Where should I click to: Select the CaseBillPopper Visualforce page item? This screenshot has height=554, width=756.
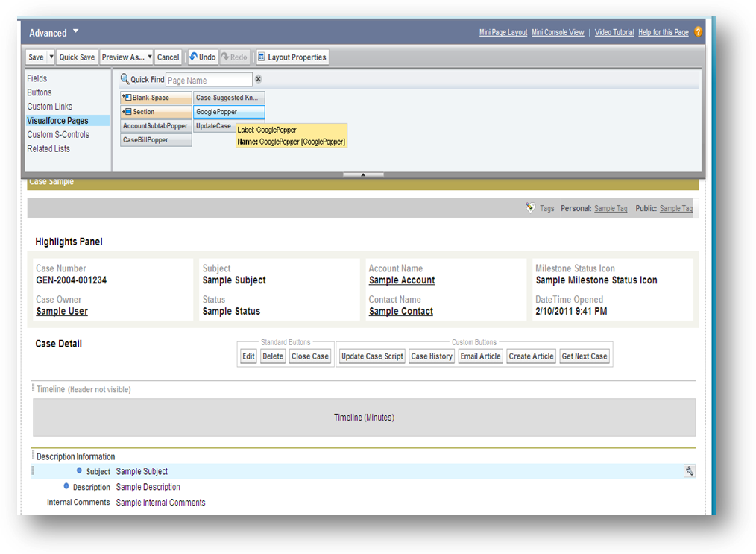pos(156,140)
